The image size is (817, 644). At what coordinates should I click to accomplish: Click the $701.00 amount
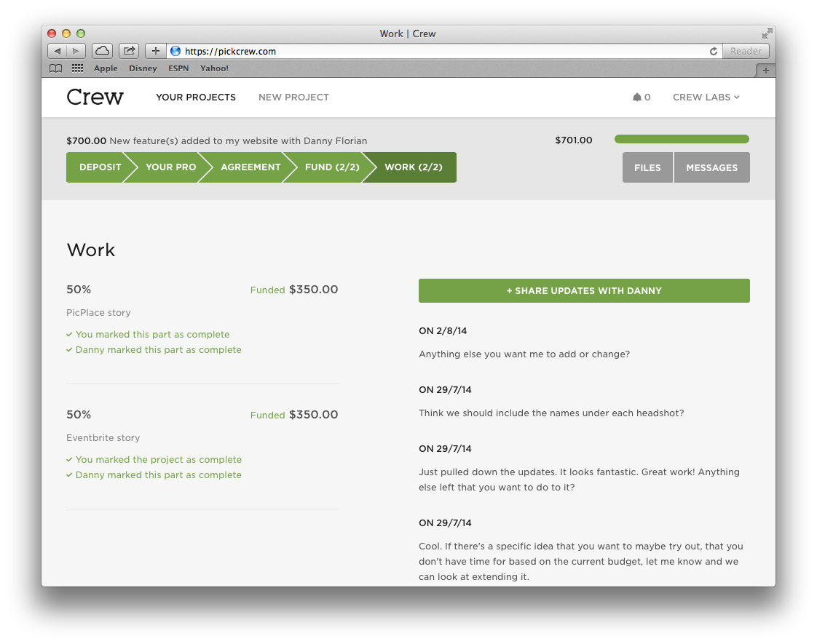coord(574,140)
